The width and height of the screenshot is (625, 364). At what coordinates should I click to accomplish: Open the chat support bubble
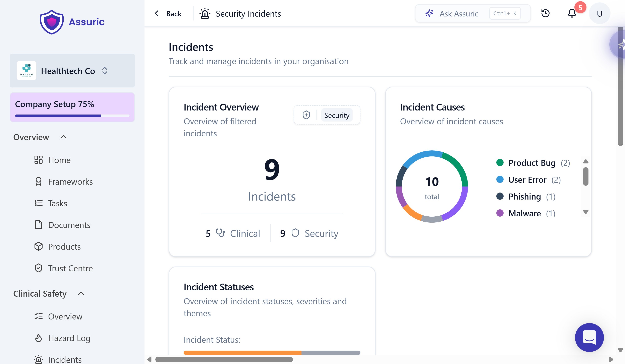click(x=589, y=337)
